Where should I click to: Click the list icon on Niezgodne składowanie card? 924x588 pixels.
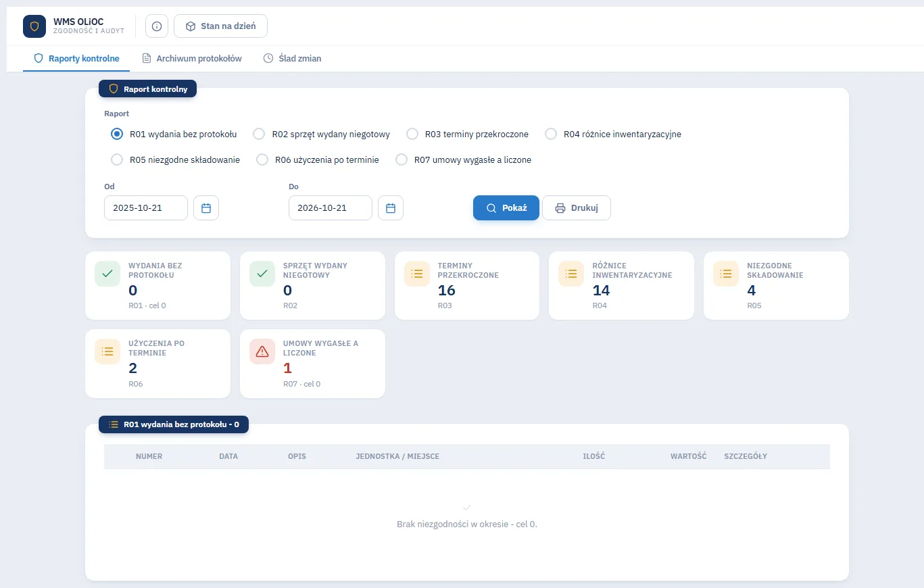(726, 274)
